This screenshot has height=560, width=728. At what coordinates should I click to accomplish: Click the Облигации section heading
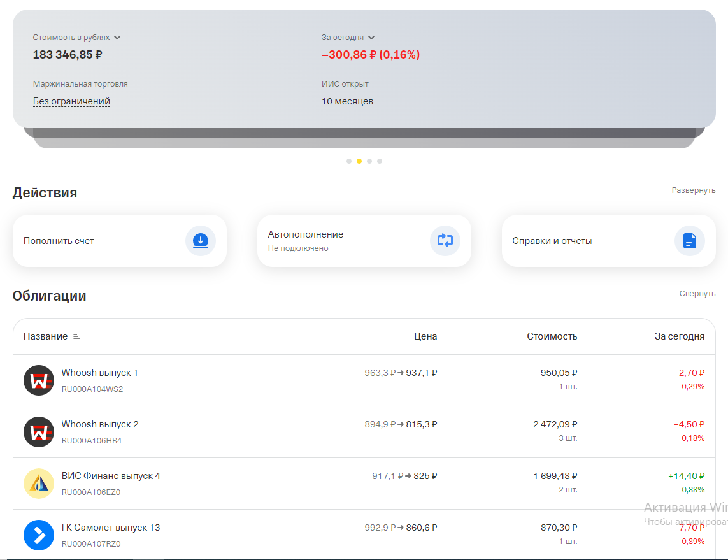49,296
